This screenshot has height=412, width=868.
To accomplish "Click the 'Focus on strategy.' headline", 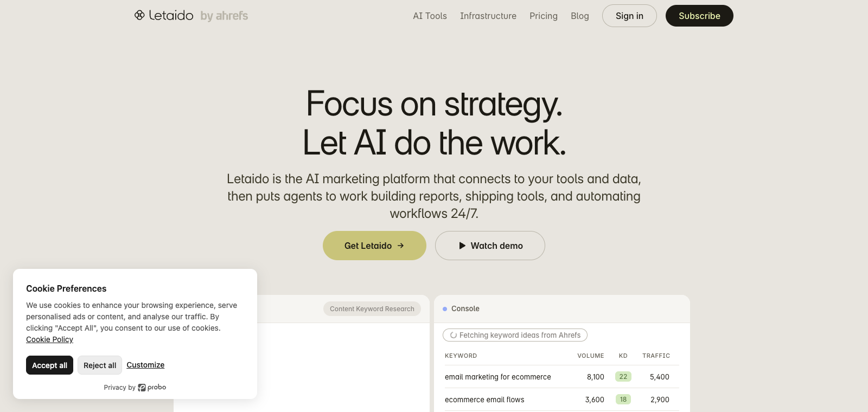I will pos(434,104).
